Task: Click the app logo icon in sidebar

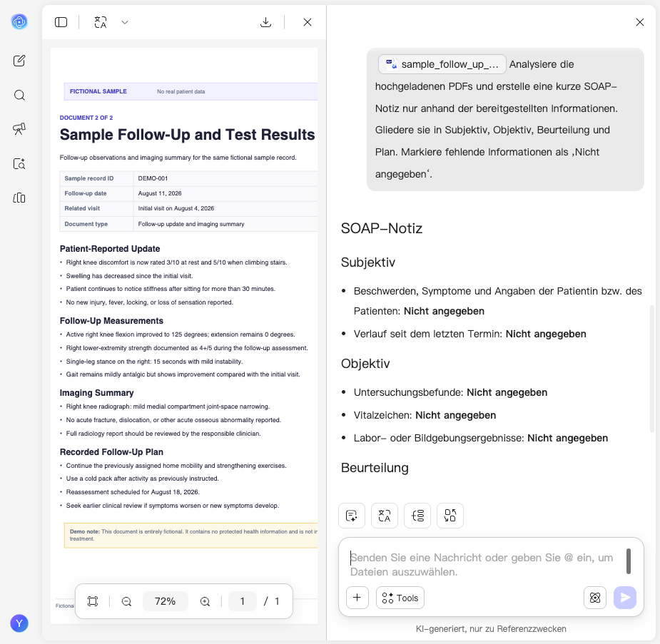Action: pos(19,21)
